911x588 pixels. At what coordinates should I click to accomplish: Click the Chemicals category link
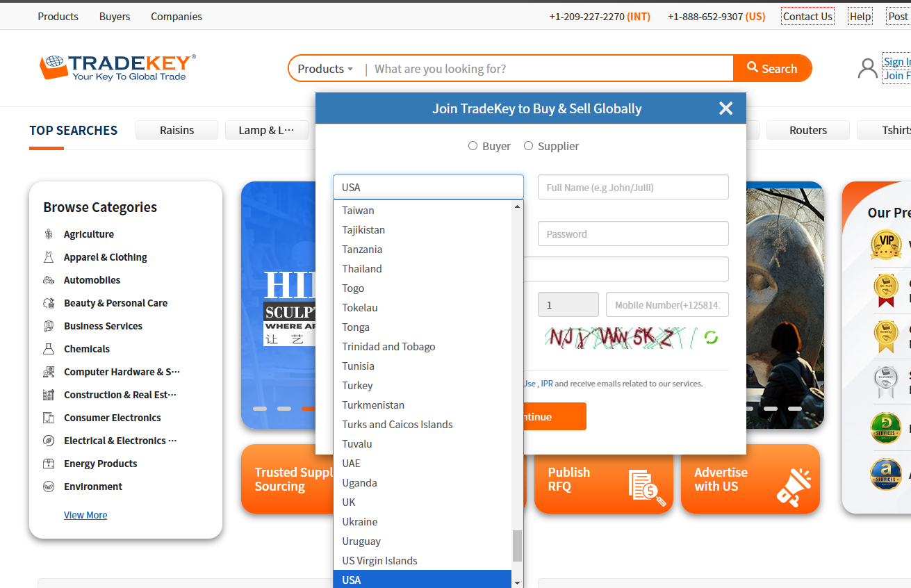87,349
